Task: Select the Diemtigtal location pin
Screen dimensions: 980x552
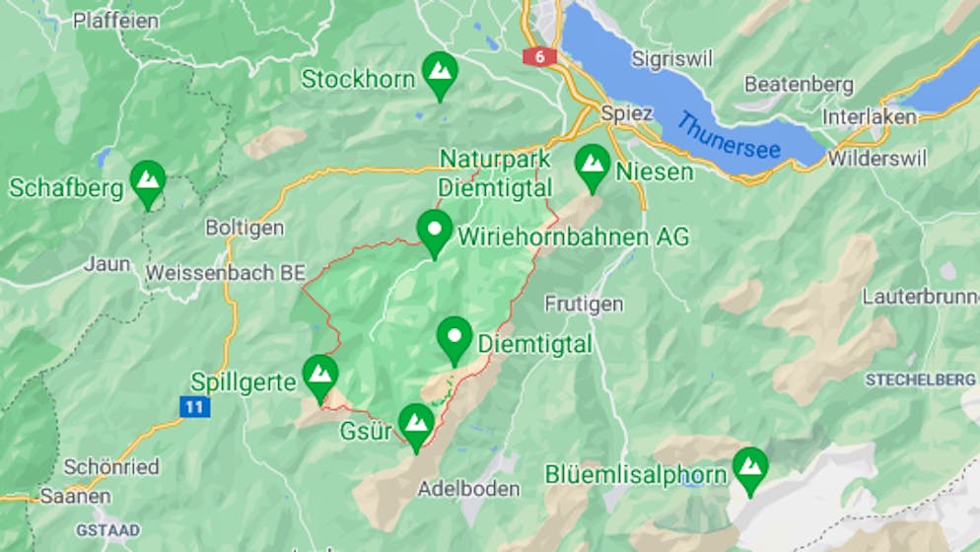Action: pos(455,340)
